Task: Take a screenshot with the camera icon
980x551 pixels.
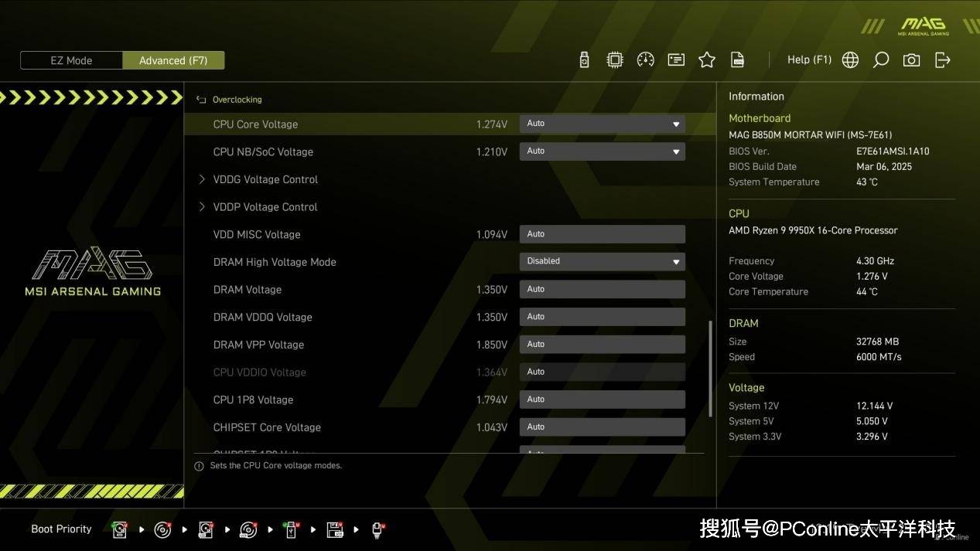Action: click(x=912, y=60)
